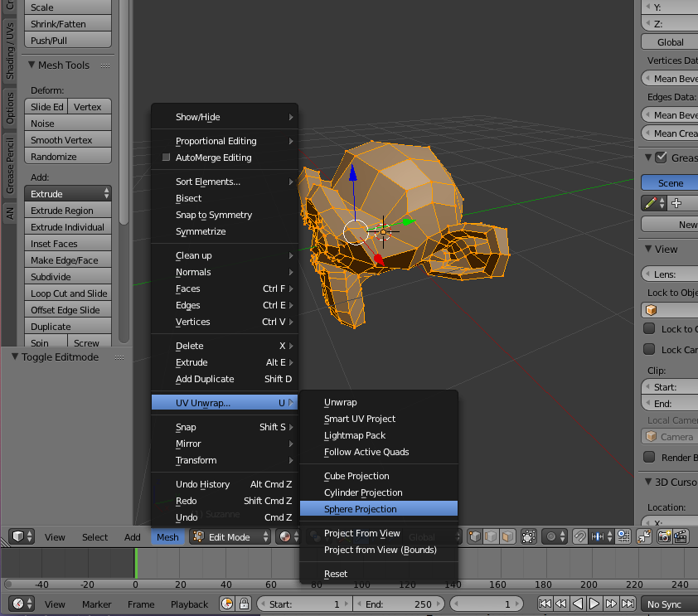Collapse the View panel on the right

click(x=648, y=249)
